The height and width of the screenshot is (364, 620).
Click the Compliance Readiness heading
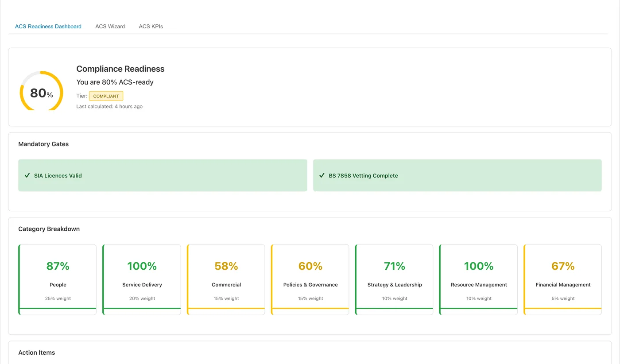point(120,69)
